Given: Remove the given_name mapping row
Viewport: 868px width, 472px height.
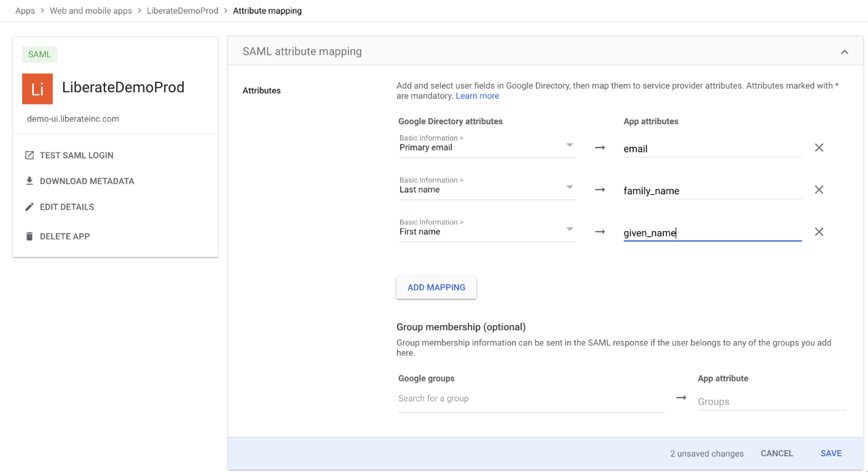Looking at the screenshot, I should click(819, 232).
